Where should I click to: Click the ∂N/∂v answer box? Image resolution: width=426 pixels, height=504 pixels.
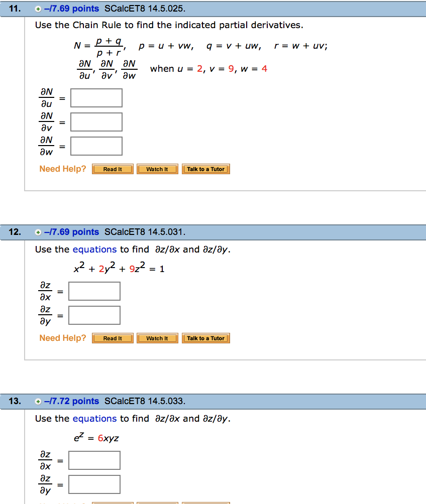(96, 121)
